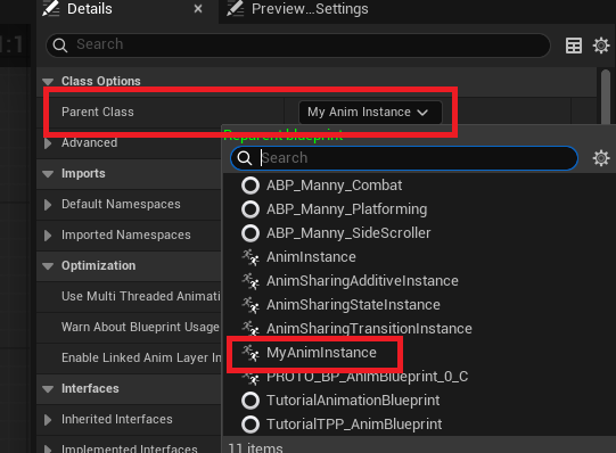Collapse the Class Options category
The width and height of the screenshot is (616, 453).
[x=48, y=81]
